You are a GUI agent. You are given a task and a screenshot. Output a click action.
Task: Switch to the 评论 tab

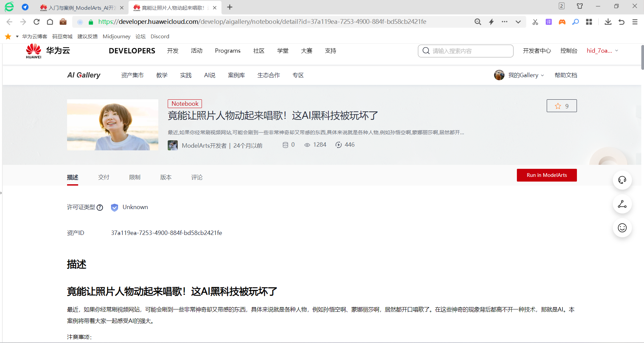197,177
